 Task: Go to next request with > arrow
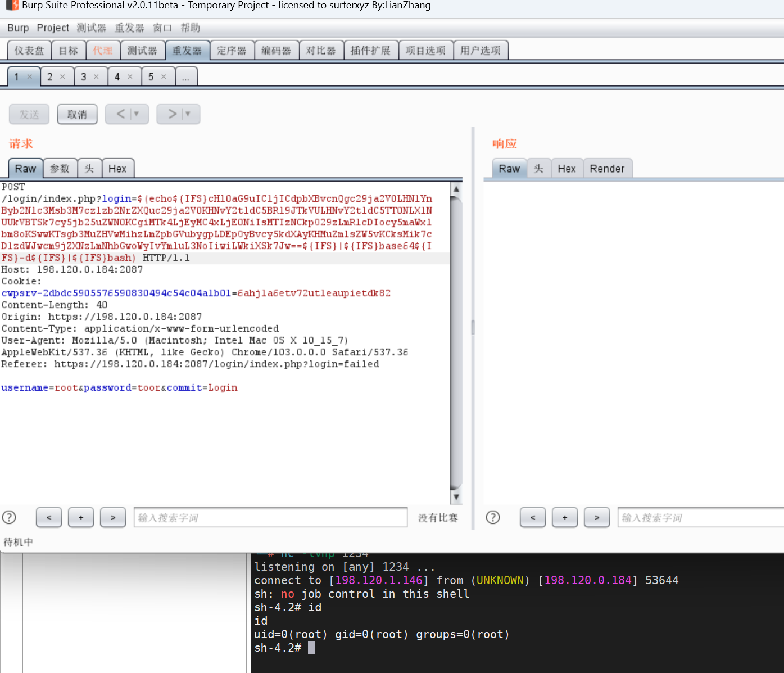pos(172,114)
